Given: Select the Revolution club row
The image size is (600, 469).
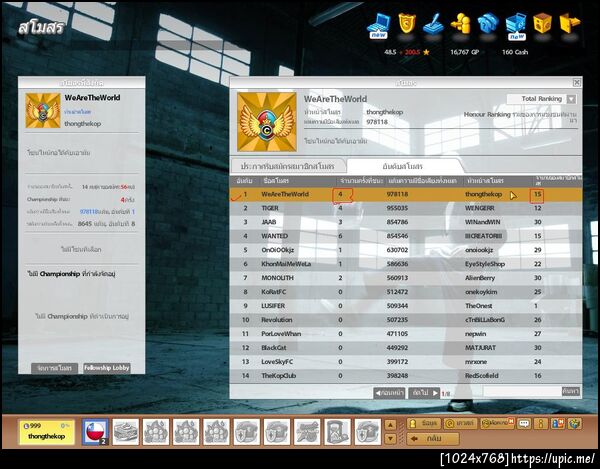Looking at the screenshot, I should click(406, 320).
